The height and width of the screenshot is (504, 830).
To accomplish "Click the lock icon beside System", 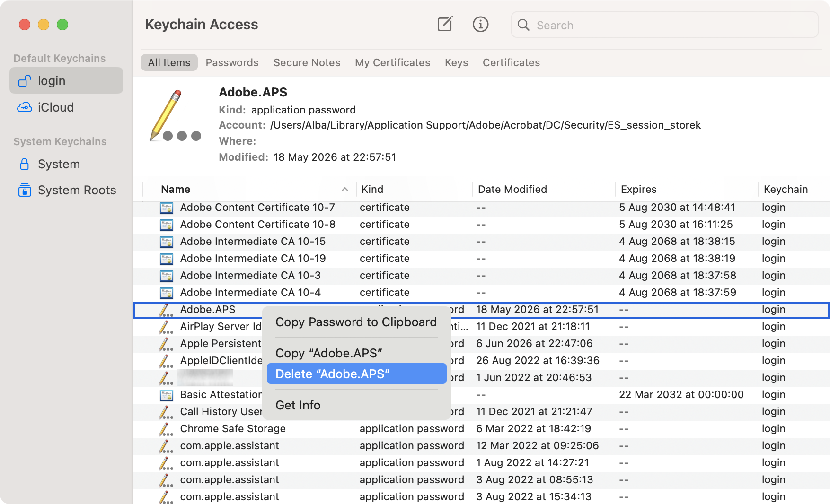I will click(x=25, y=164).
